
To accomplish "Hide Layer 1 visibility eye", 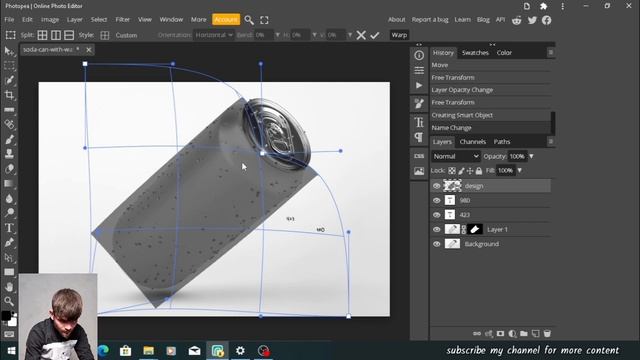I will pos(436,229).
